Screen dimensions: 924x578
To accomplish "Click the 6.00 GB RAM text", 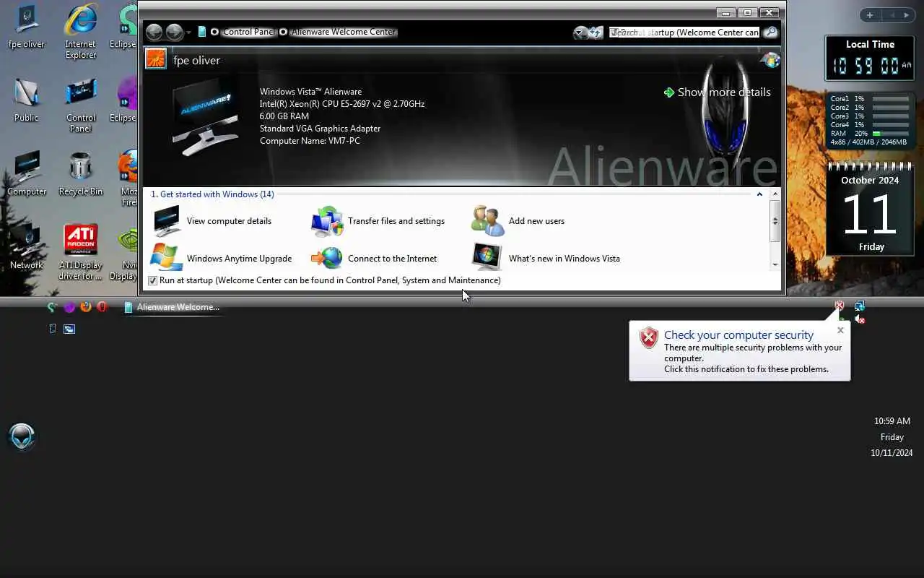I will 284,116.
